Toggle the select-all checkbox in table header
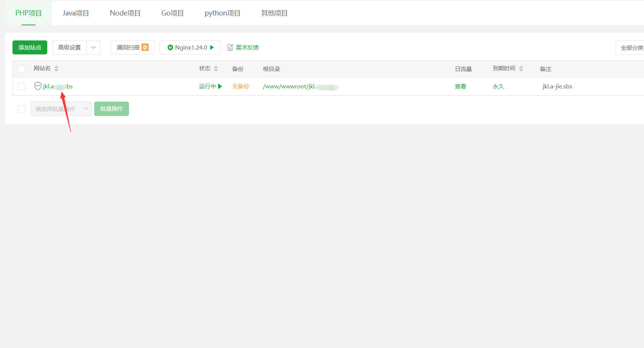This screenshot has height=348, width=644. click(x=22, y=69)
